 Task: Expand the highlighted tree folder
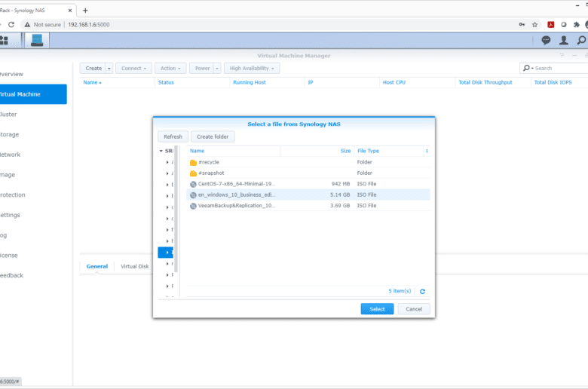pos(167,253)
